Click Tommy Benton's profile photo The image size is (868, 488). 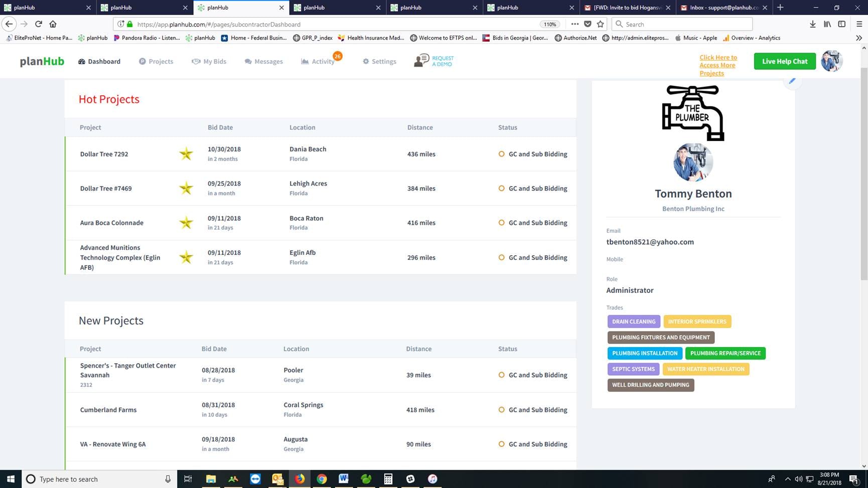coord(693,162)
